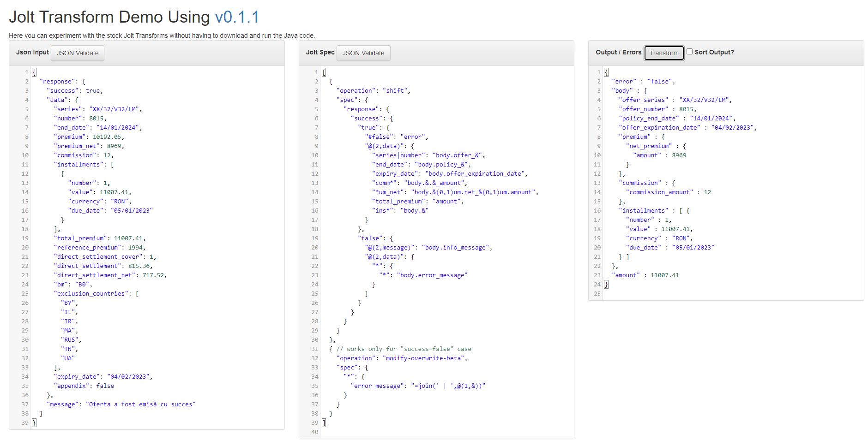
Task: Click "total_premium": "amount" spec line
Action: [418, 202]
